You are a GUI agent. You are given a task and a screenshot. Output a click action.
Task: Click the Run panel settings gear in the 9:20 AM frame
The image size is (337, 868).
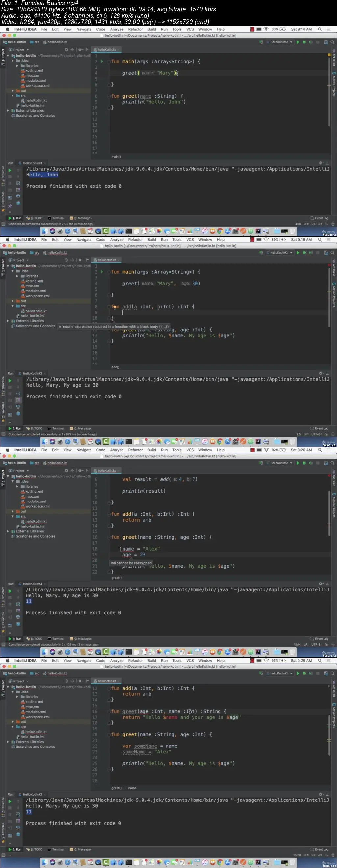(321, 583)
